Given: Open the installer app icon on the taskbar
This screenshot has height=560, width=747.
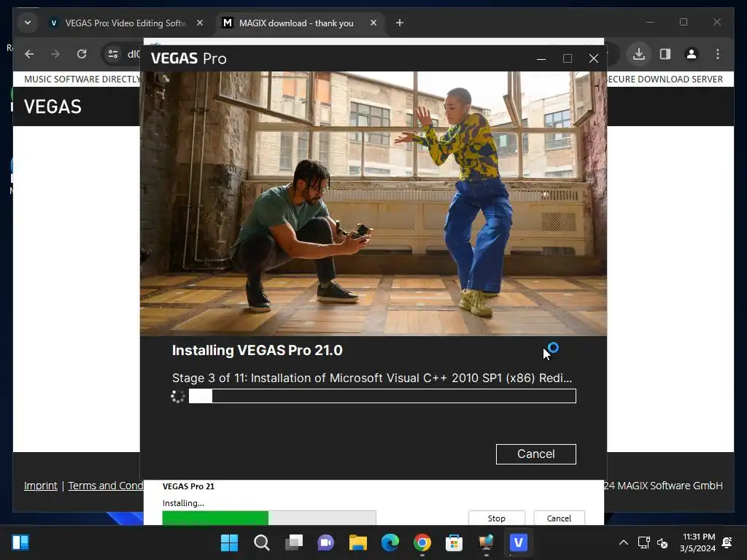Looking at the screenshot, I should pos(487,542).
